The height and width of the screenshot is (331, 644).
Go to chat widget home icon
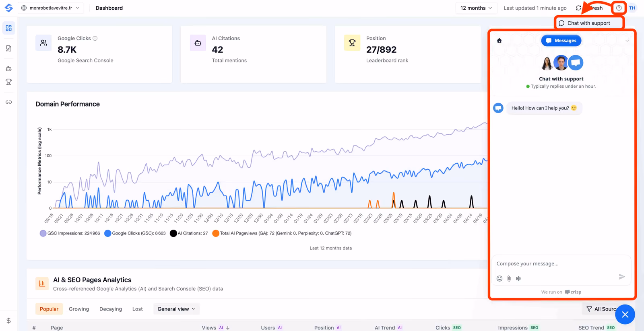[499, 41]
